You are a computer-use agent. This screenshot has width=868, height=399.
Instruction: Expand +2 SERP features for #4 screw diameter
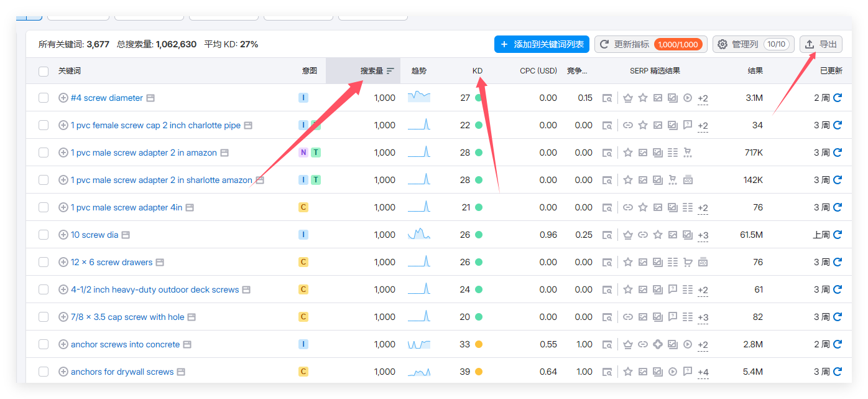(x=703, y=98)
